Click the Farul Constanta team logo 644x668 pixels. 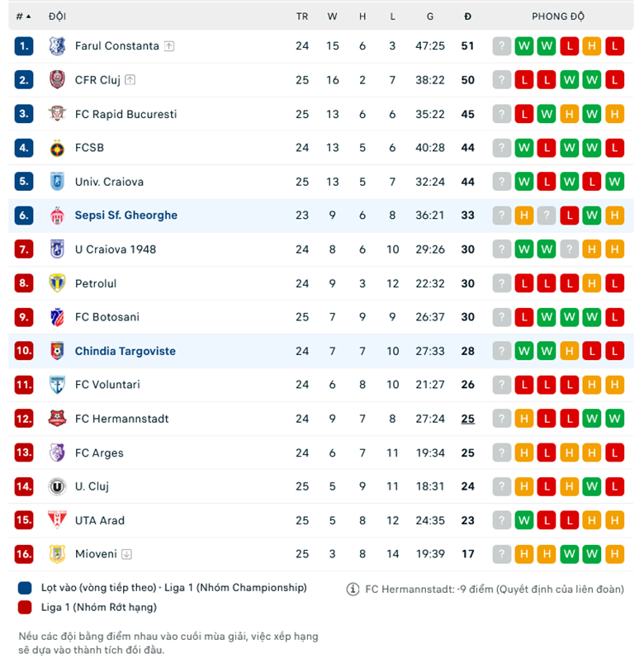(56, 46)
